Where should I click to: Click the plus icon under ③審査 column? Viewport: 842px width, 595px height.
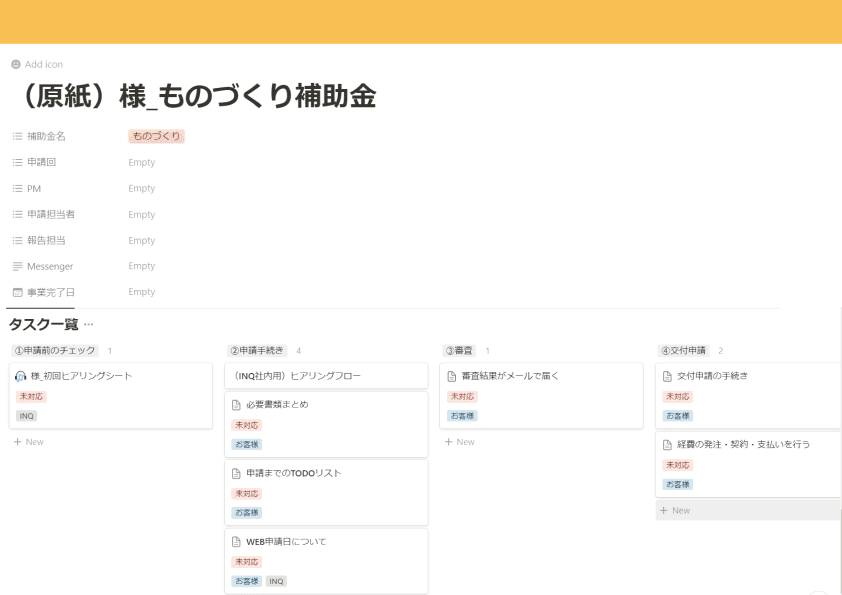click(x=448, y=442)
